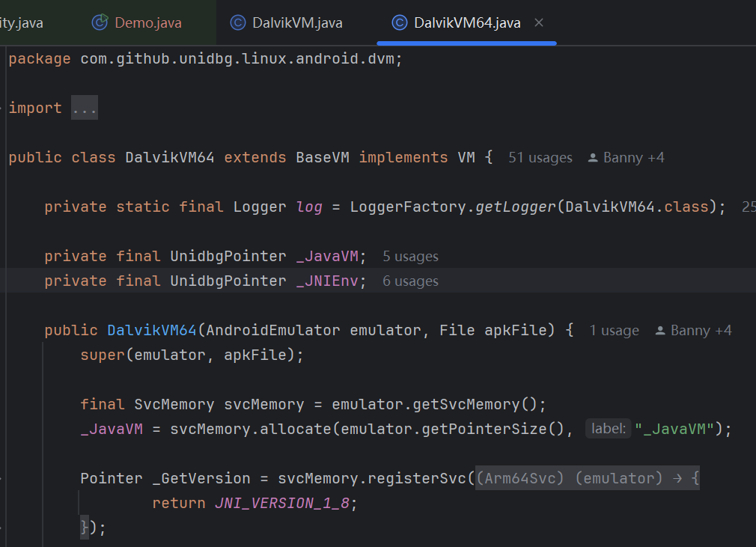Click the DalvikVM64.java class icon
The image size is (756, 547).
399,22
